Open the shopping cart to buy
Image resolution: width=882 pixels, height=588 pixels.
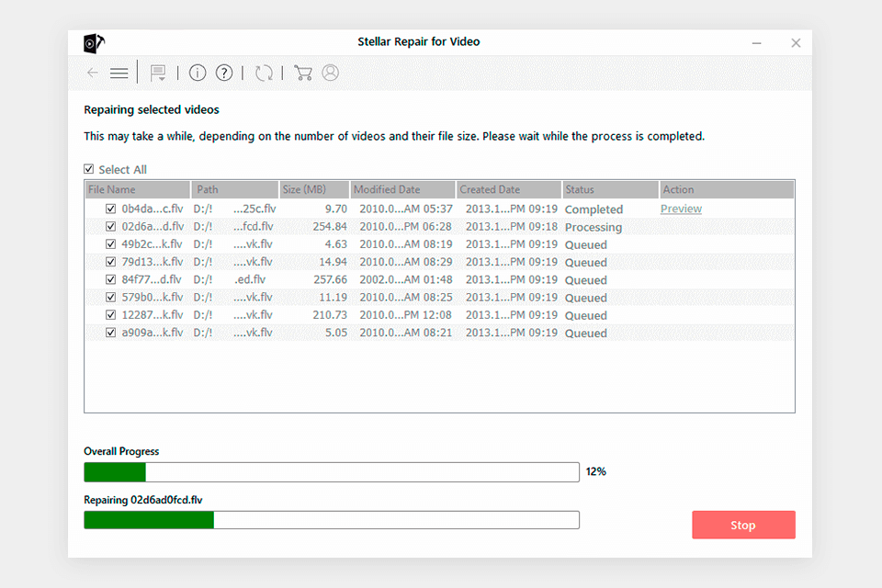pos(303,73)
